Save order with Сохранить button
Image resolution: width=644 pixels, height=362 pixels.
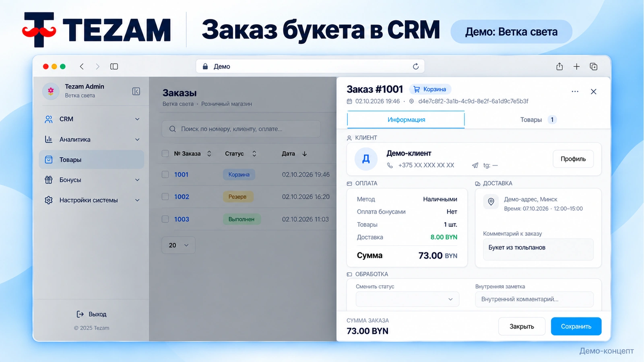tap(576, 326)
